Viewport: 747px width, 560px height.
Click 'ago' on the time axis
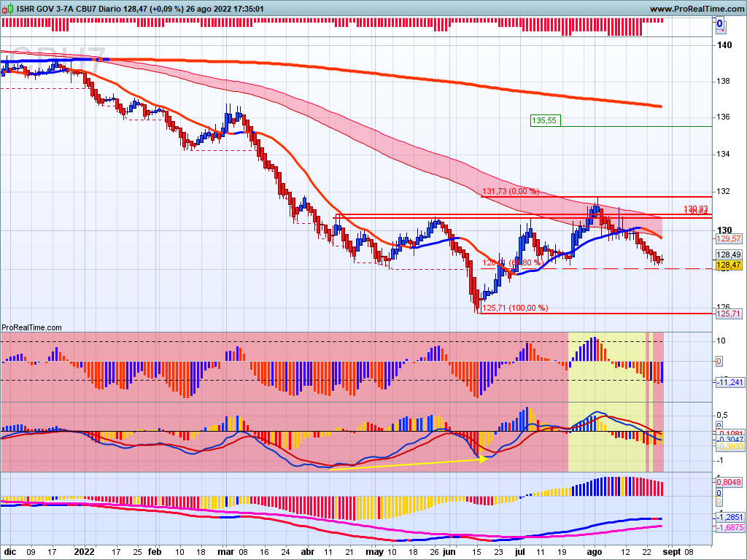coord(594,553)
